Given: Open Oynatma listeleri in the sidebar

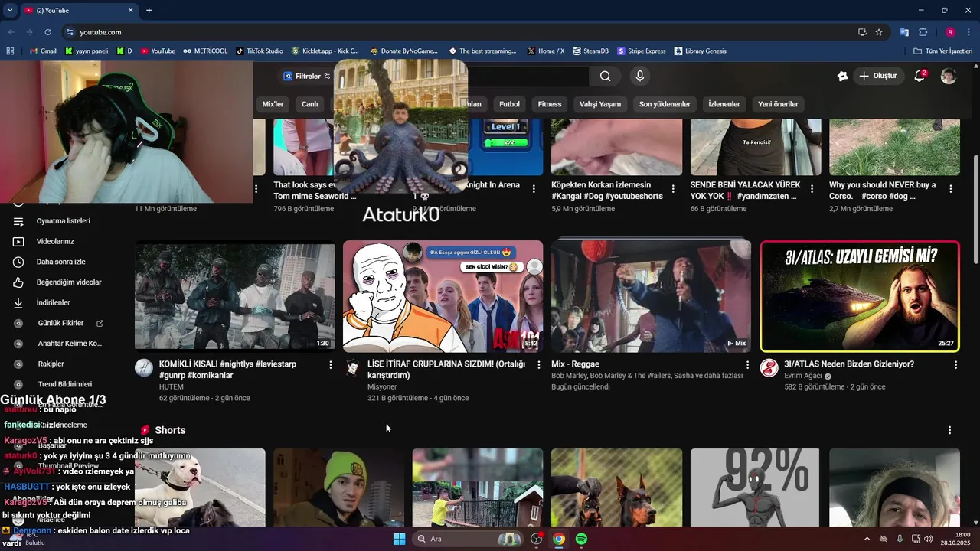Looking at the screenshot, I should [x=61, y=221].
